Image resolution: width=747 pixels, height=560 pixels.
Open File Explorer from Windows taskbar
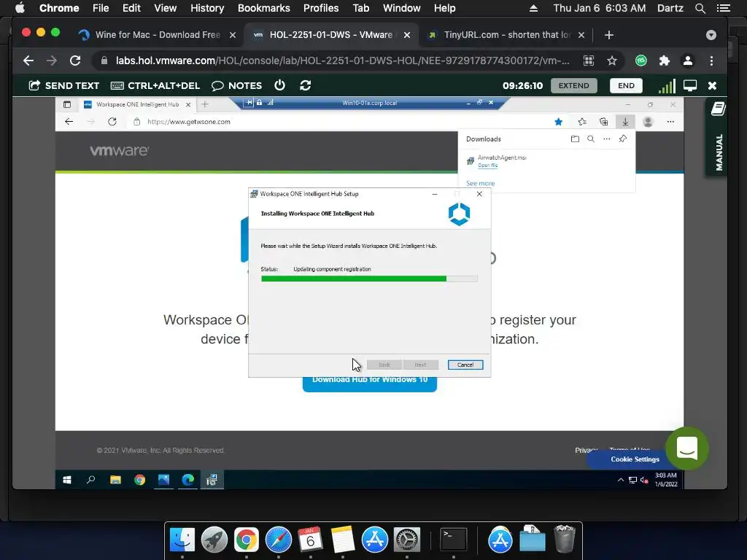click(x=115, y=480)
